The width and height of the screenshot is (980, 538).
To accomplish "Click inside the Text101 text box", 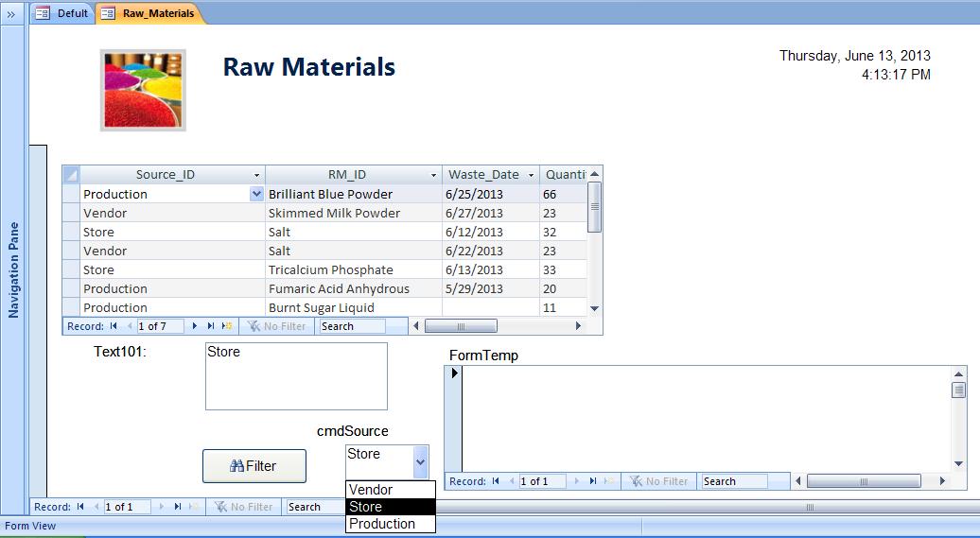I will [x=295, y=376].
